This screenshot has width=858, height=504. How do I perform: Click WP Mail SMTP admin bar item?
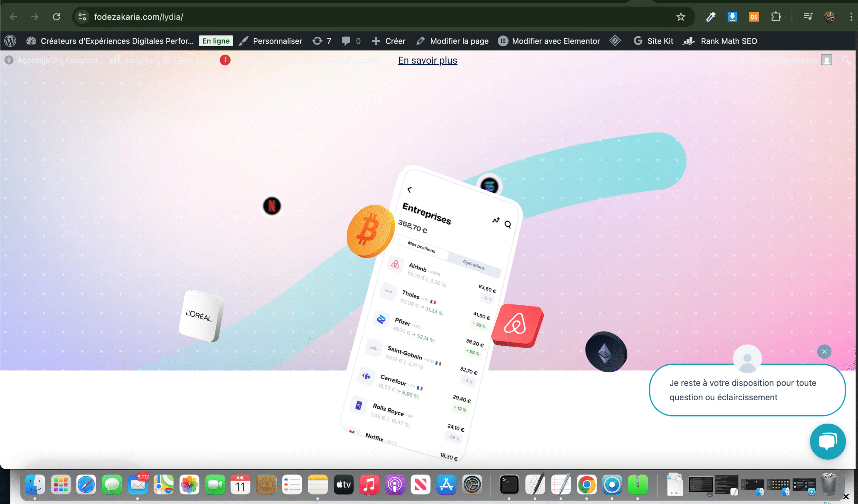coord(189,60)
